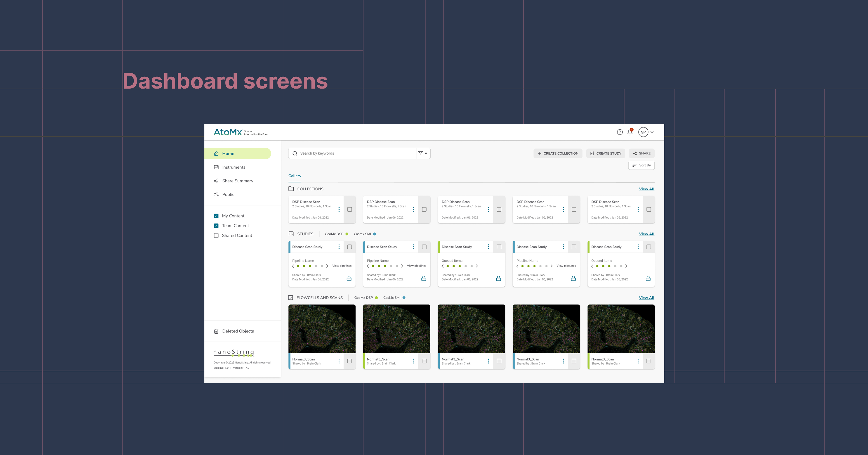Open three-dot menu on first collection card
The width and height of the screenshot is (868, 455).
coord(339,209)
